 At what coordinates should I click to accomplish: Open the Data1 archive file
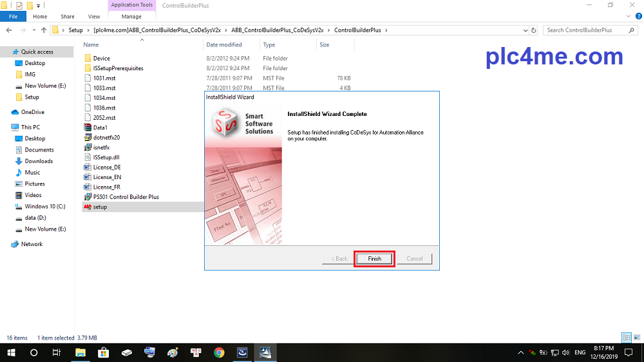(x=100, y=128)
